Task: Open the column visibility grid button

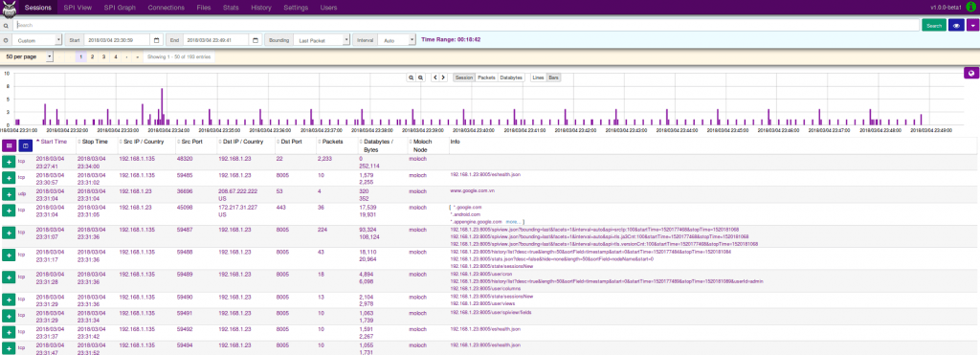Action: click(9, 145)
